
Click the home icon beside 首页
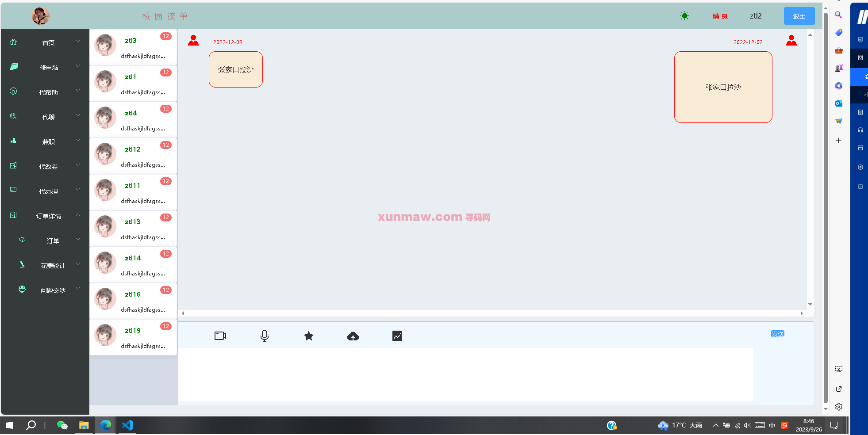pyautogui.click(x=13, y=42)
